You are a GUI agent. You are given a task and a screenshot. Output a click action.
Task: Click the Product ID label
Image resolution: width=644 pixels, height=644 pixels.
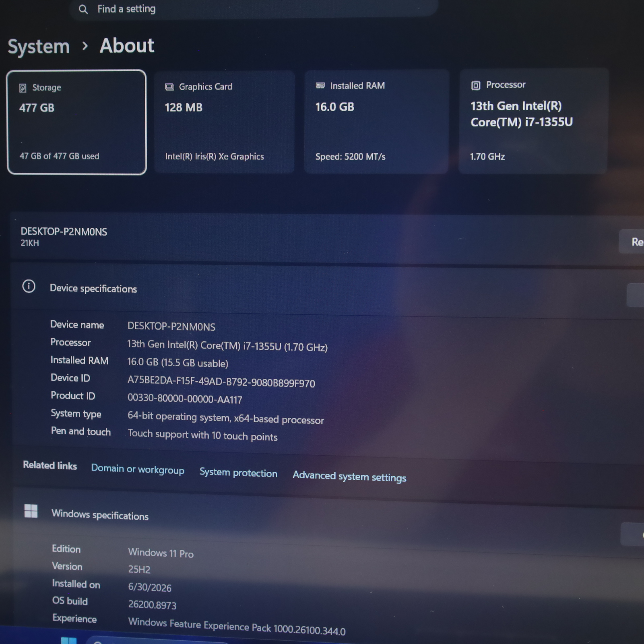pyautogui.click(x=73, y=396)
